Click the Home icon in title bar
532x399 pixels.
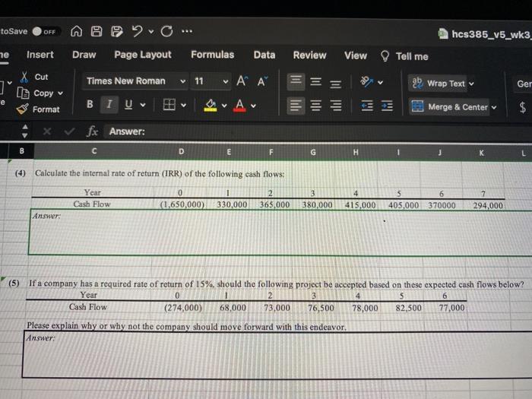tap(76, 31)
